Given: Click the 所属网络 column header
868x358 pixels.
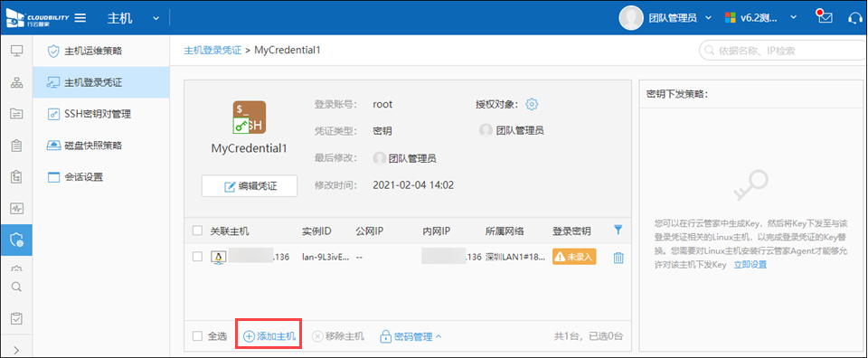Looking at the screenshot, I should click(505, 231).
